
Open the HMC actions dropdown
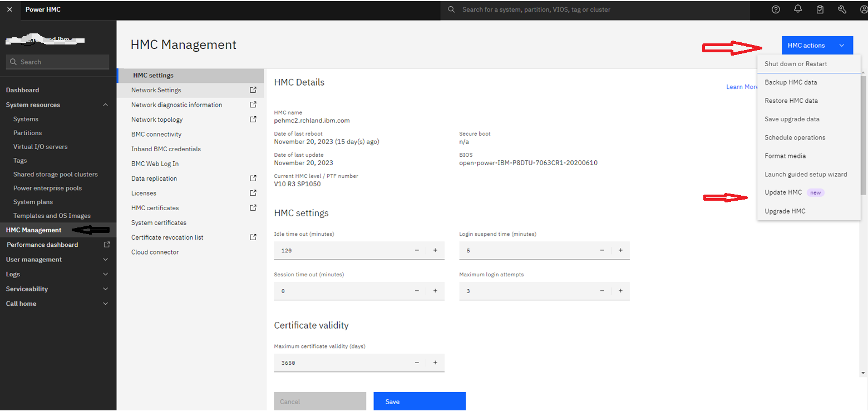coord(817,46)
